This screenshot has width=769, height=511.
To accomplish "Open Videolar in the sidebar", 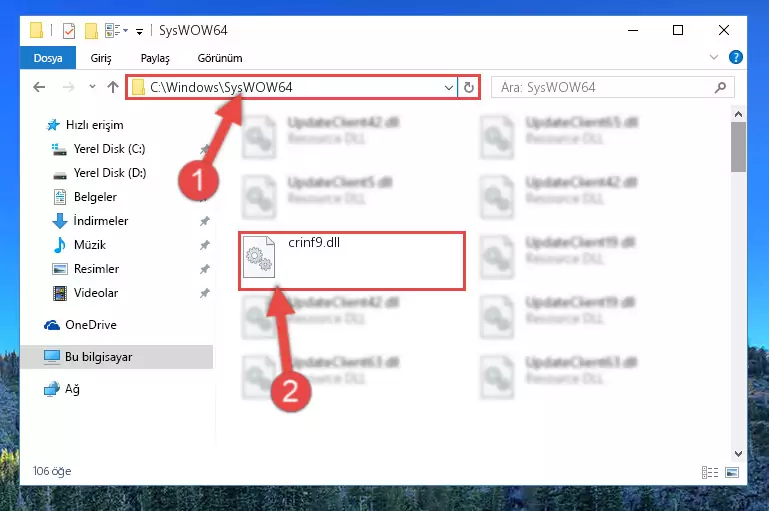I will (96, 293).
